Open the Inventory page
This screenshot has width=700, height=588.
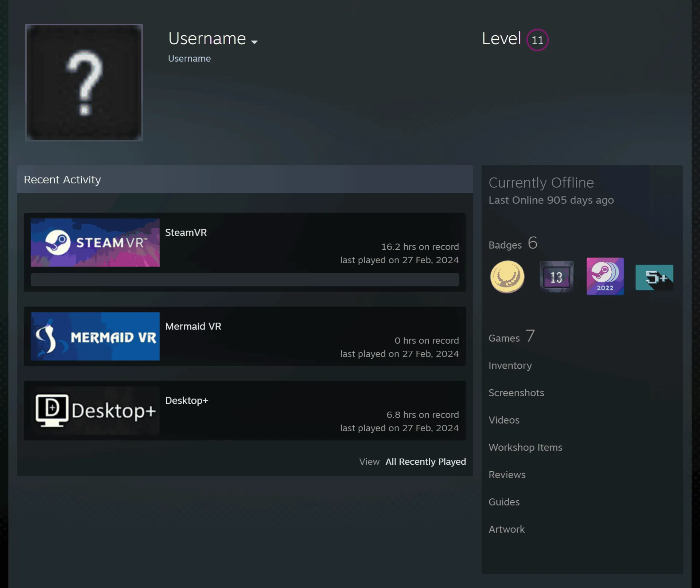click(x=510, y=366)
